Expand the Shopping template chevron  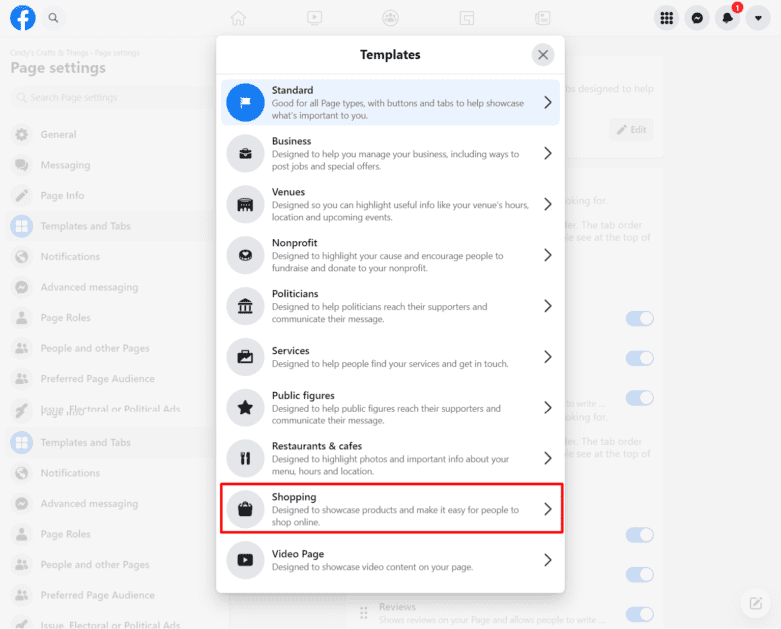click(x=548, y=509)
